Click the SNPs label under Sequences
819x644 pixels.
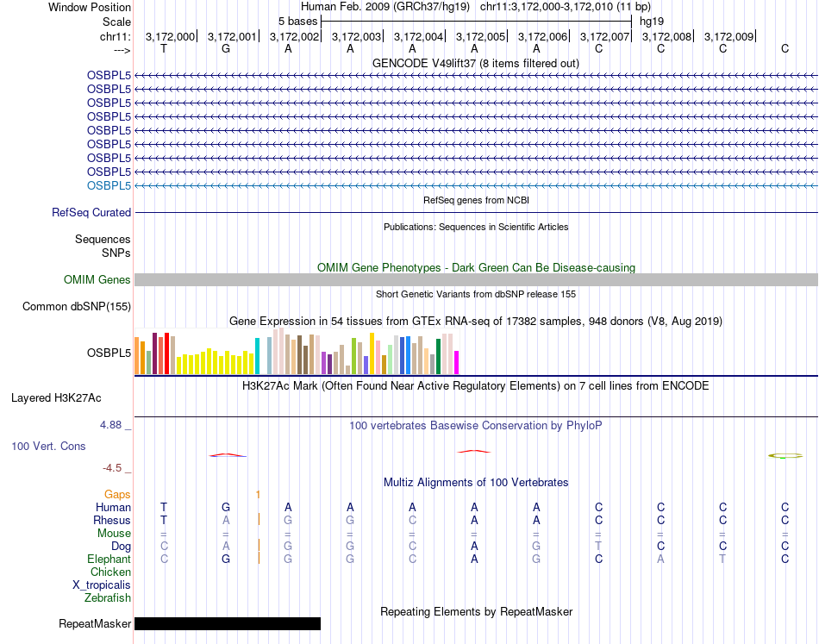(116, 253)
